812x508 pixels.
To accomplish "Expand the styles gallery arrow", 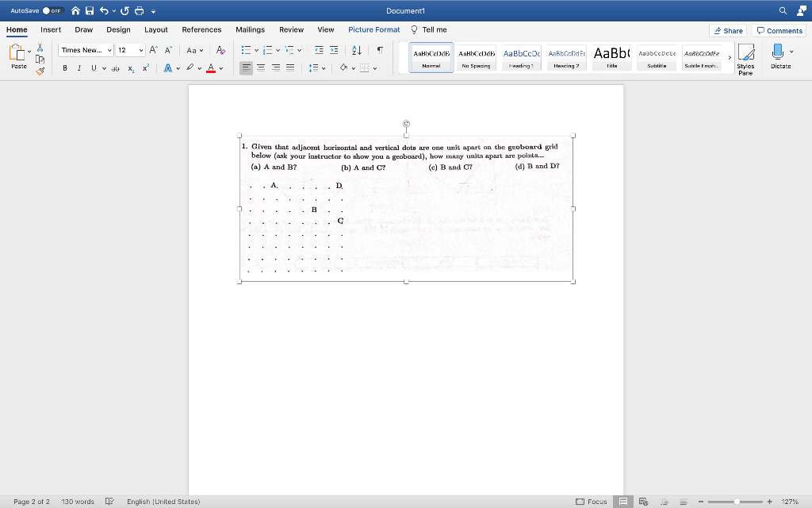I will click(x=730, y=57).
